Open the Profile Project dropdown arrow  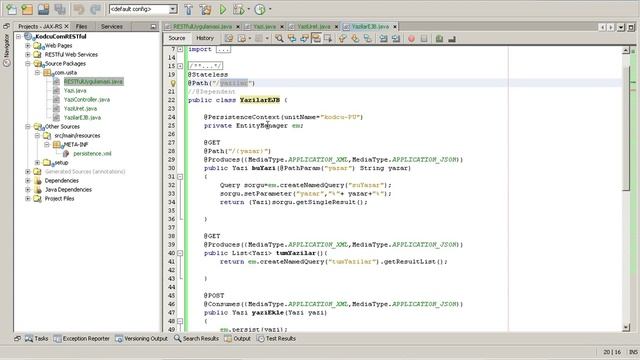270,9
